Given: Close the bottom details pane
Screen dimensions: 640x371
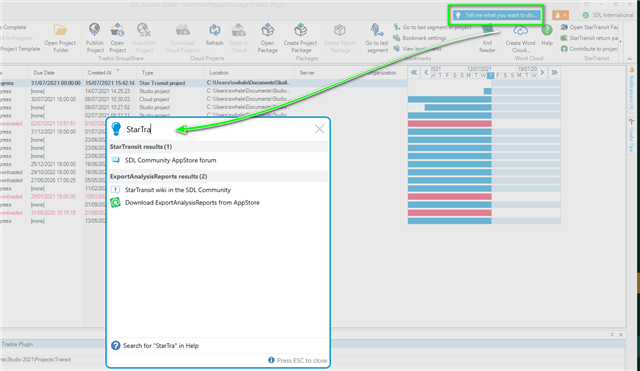Looking at the screenshot, I should click(621, 335).
